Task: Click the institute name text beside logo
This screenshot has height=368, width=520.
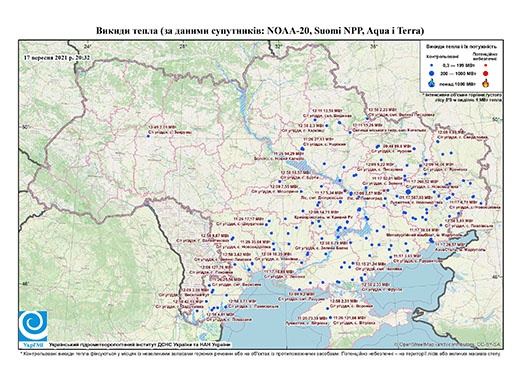Action: pyautogui.click(x=140, y=345)
